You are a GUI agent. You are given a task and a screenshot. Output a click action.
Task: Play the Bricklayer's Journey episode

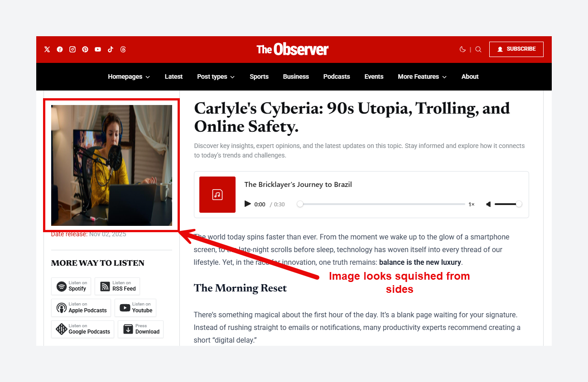coord(247,204)
